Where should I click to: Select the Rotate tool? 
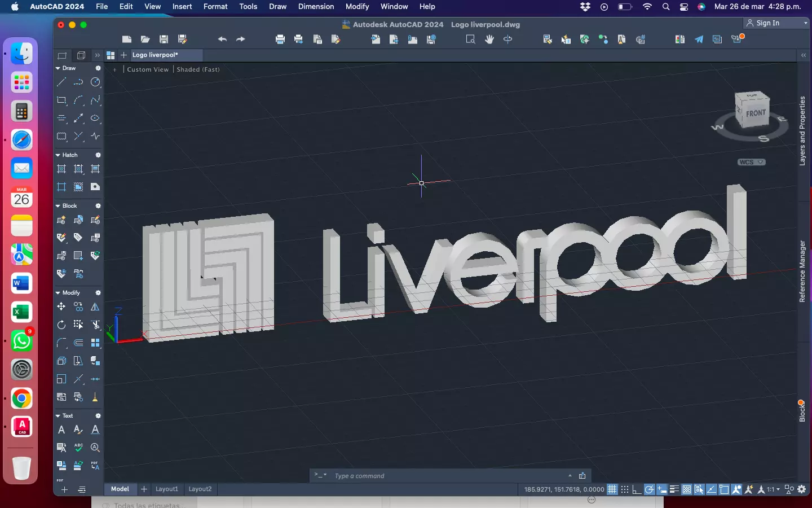pyautogui.click(x=61, y=325)
